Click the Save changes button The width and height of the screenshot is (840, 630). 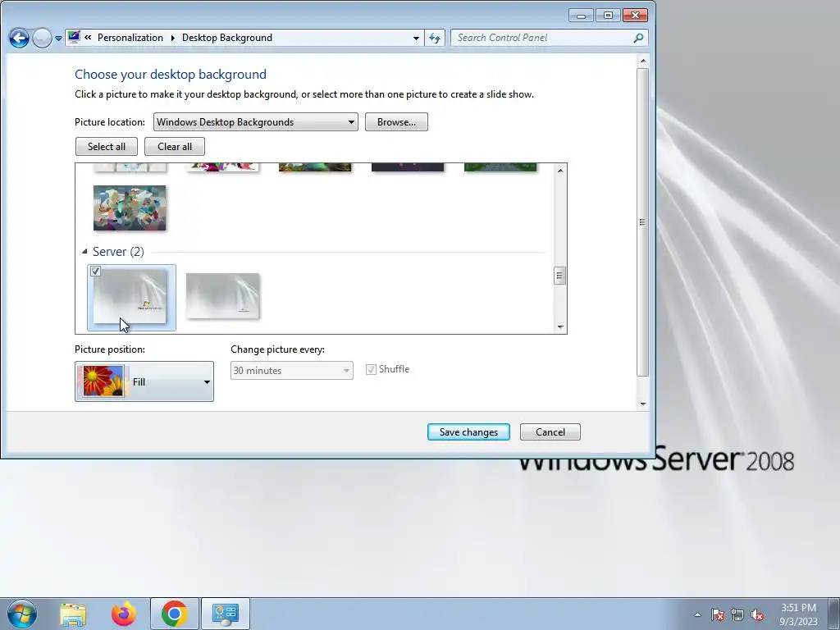pyautogui.click(x=468, y=432)
